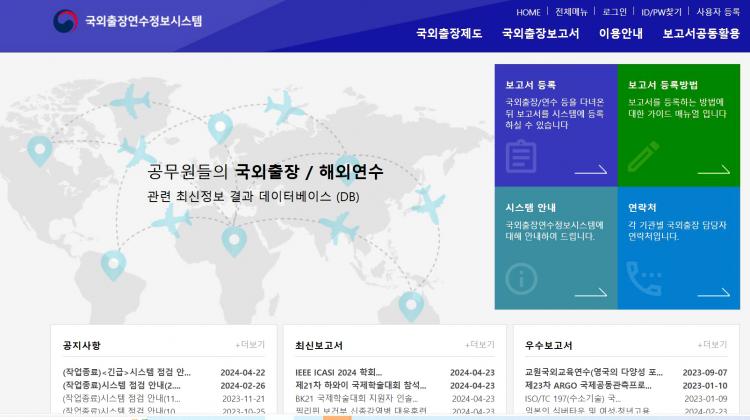Expand 공지사항 with the +더보기 link
This screenshot has height=420, width=750.
[x=250, y=344]
